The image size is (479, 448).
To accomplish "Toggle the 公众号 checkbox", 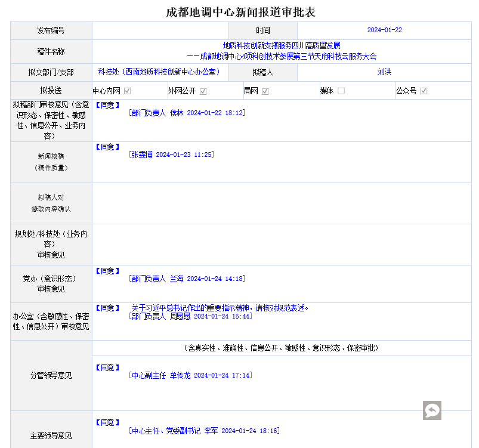I will click(424, 91).
